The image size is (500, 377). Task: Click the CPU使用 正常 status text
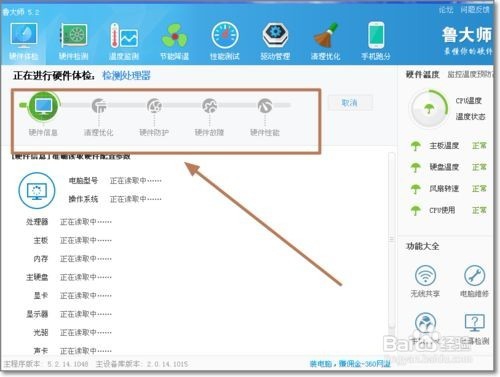[x=479, y=210]
